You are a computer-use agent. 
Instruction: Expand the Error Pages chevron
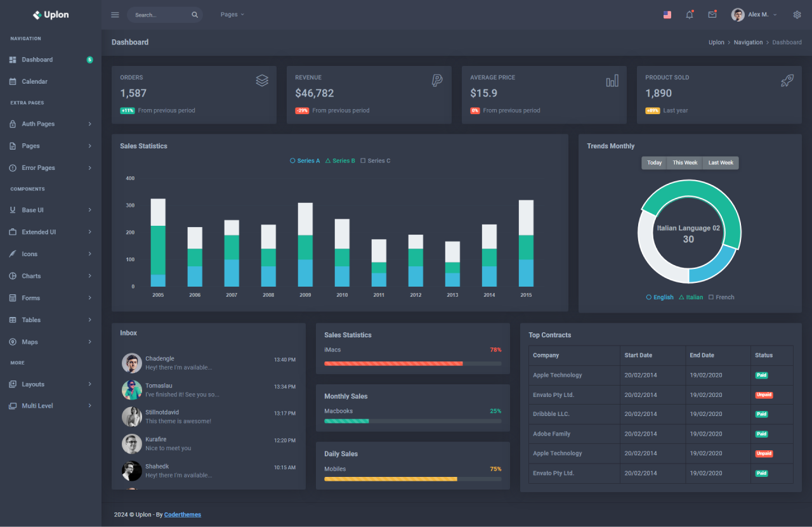coord(90,168)
